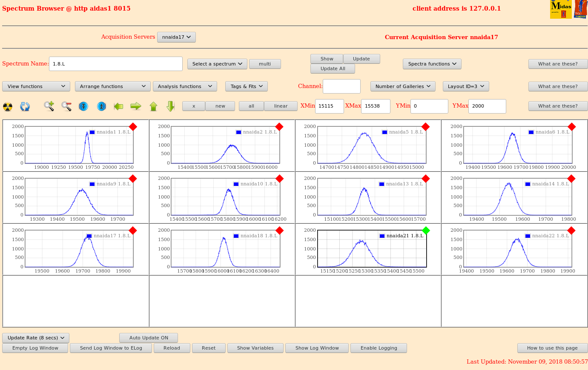
Task: Click the blue legend swatch of nnaida5
Action: (x=384, y=132)
